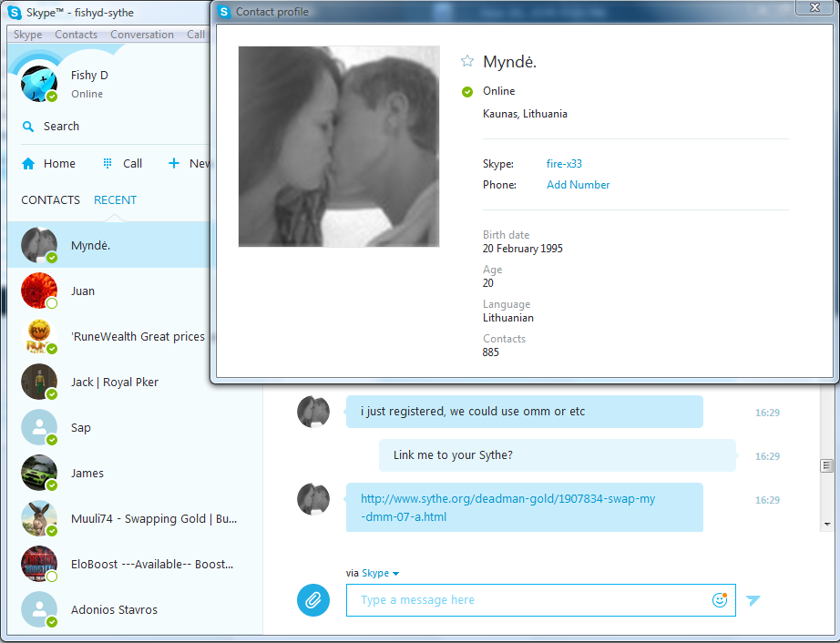Click the Call button label
840x643 pixels.
132,163
